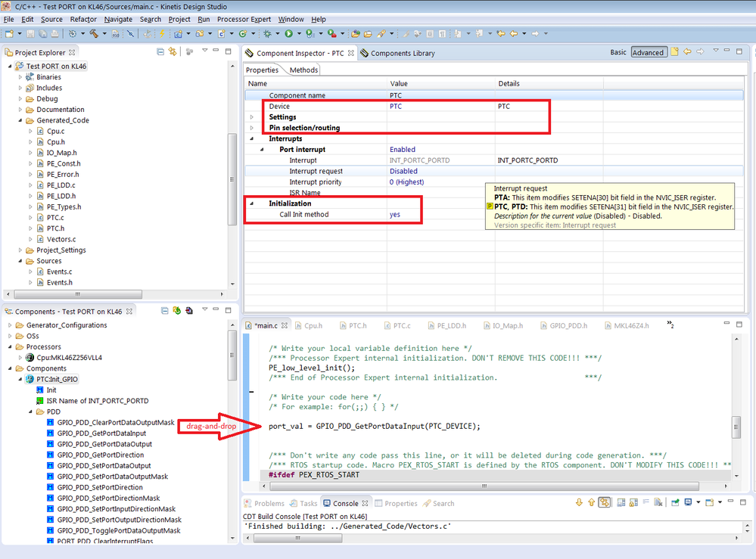Select ISR Name of INT_PORTC_PORTD item
The height and width of the screenshot is (559, 756).
click(x=98, y=401)
